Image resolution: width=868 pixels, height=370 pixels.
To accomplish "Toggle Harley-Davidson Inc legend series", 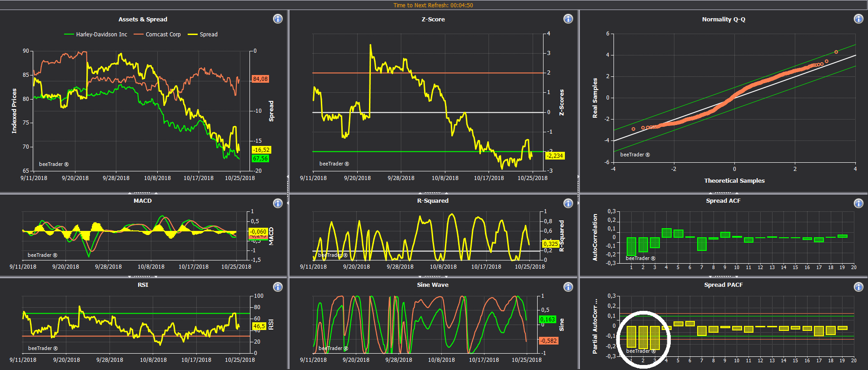I will coord(96,35).
